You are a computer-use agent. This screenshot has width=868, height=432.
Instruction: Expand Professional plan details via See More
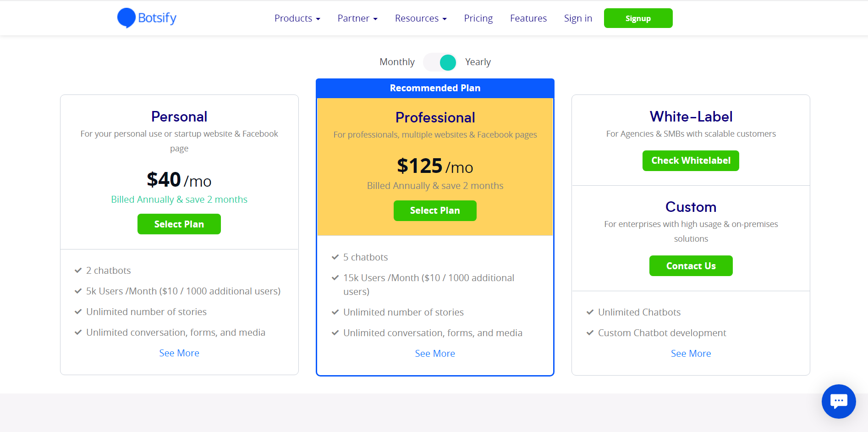[x=434, y=353]
